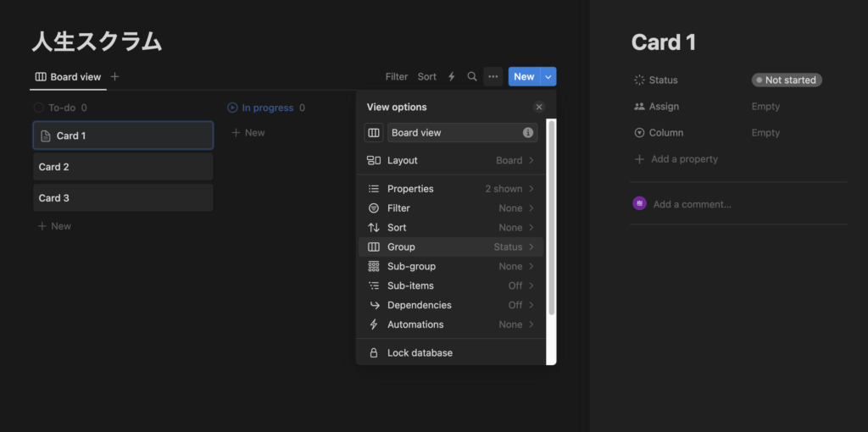Switch to the Board view tab

click(x=68, y=77)
